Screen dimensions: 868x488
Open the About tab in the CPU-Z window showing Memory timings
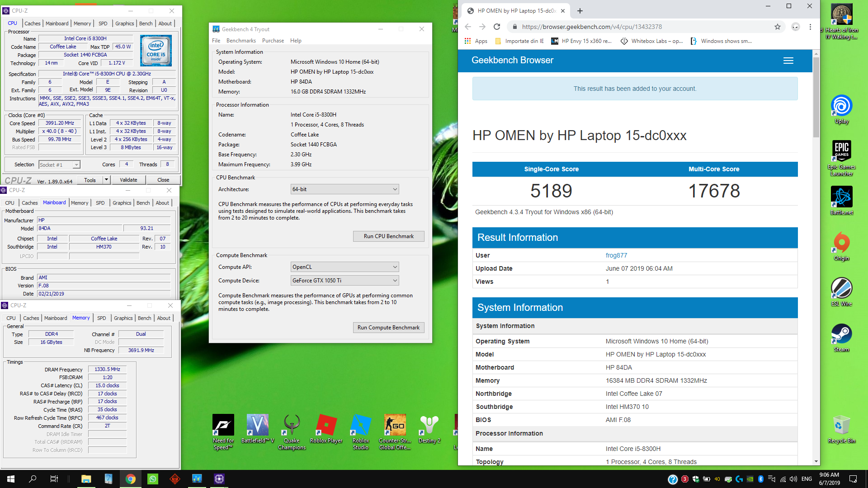point(164,318)
